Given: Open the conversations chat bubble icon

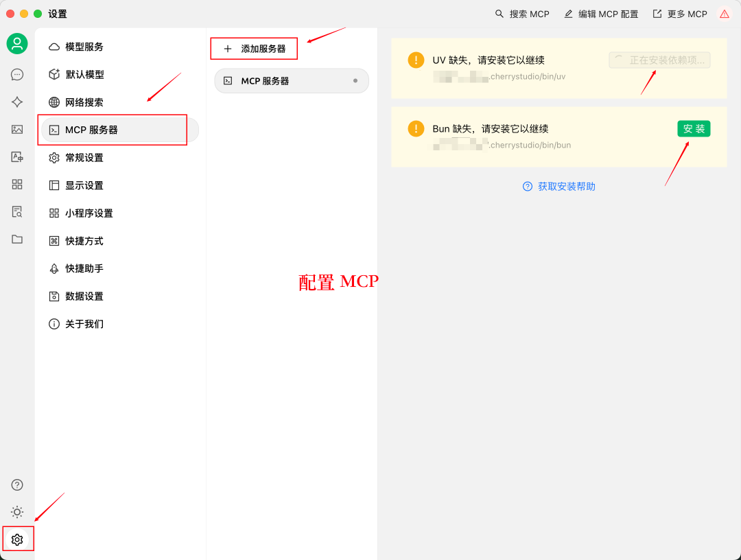Looking at the screenshot, I should (x=17, y=74).
